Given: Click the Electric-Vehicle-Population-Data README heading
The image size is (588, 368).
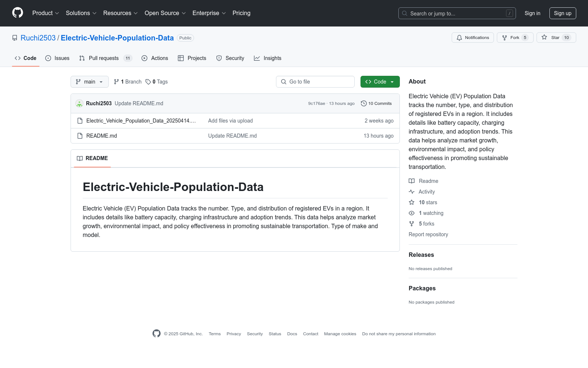Looking at the screenshot, I should point(173,187).
